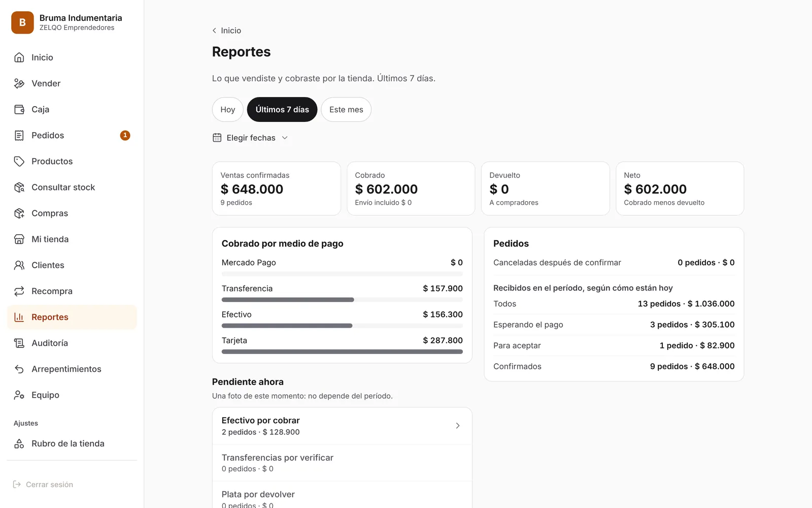Click the Ventas confirmadas summary card
Screen dimensions: 812x508
[277, 188]
